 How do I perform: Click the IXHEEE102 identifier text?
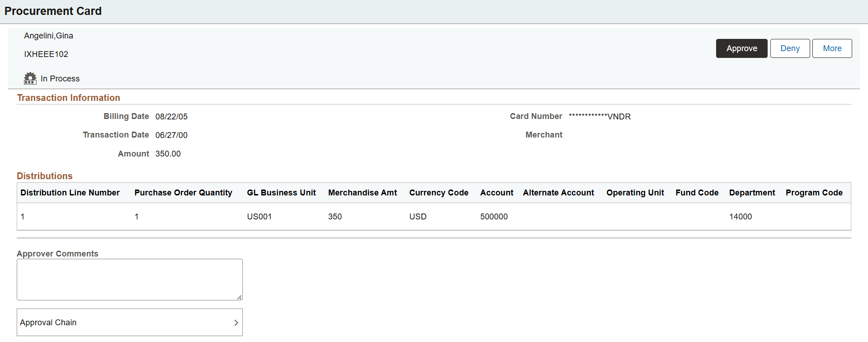(x=46, y=54)
